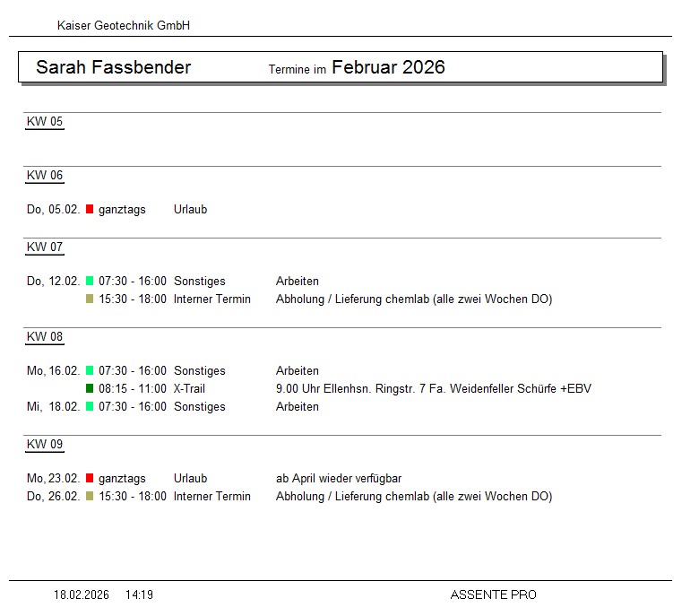Click the Sarah Fassbender name in the title box
Image resolution: width=699 pixels, height=616 pixels.
click(x=113, y=67)
